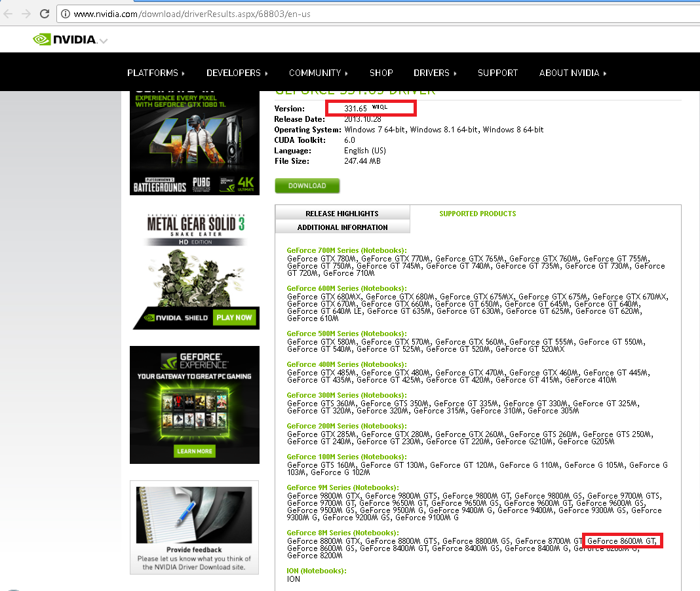The width and height of the screenshot is (700, 591).
Task: Switch to RELEASE HIGHLIGHTS tab
Action: point(342,214)
